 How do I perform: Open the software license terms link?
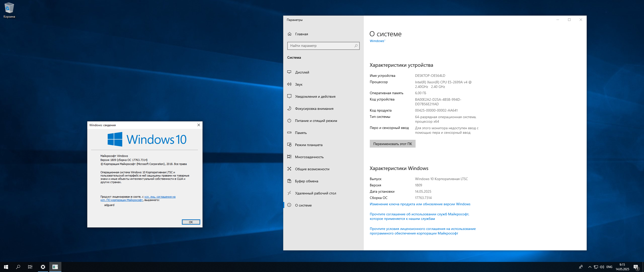423,231
